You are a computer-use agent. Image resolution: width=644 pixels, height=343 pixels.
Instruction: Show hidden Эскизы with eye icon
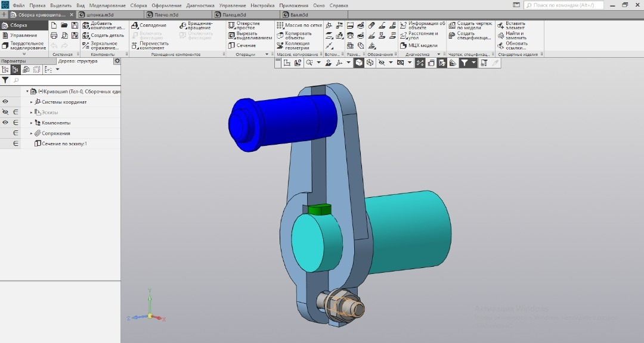point(5,112)
